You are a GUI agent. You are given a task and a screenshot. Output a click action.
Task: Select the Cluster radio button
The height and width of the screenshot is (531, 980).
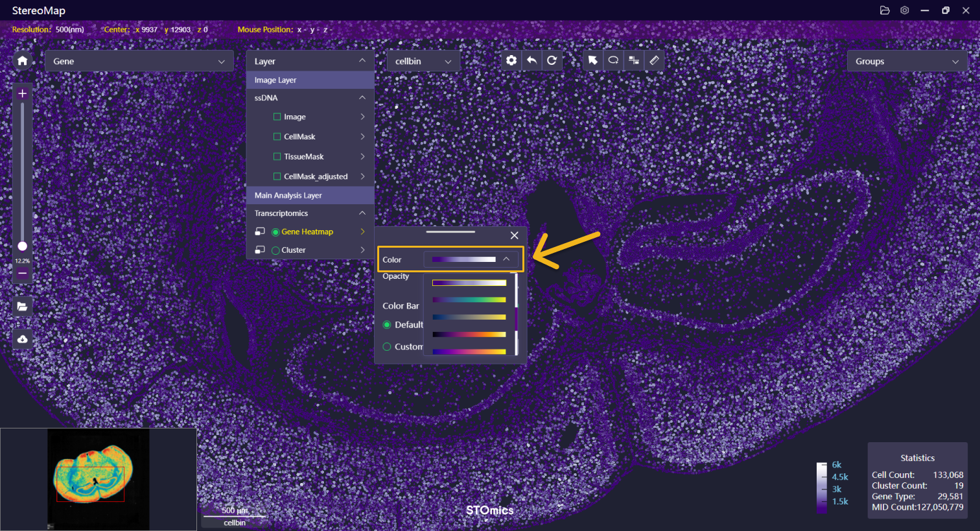click(x=275, y=250)
